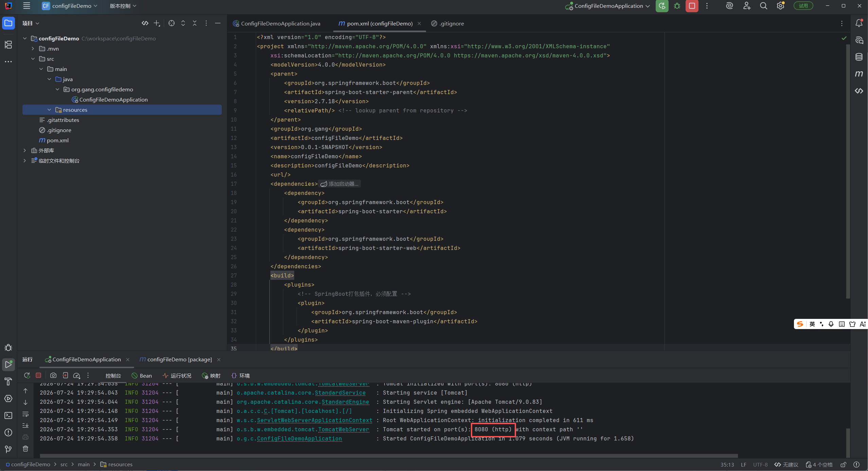Click LF line separator in status bar
This screenshot has height=471, width=868.
point(744,465)
